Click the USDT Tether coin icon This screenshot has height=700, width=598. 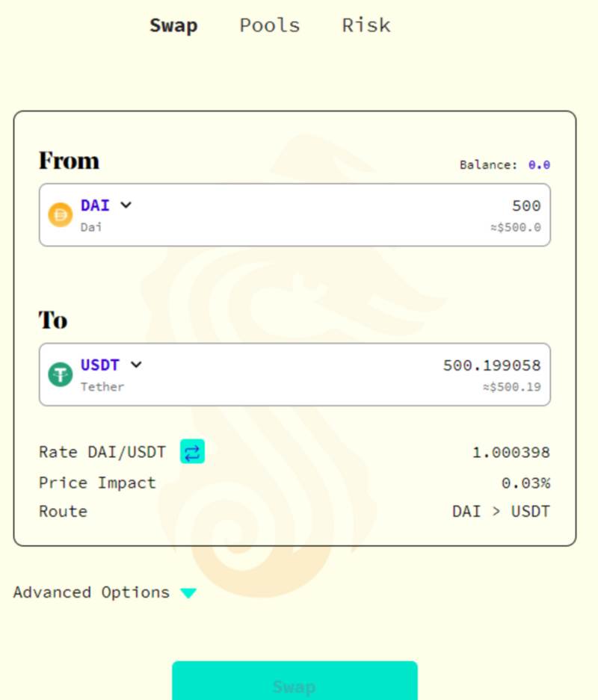[61, 374]
